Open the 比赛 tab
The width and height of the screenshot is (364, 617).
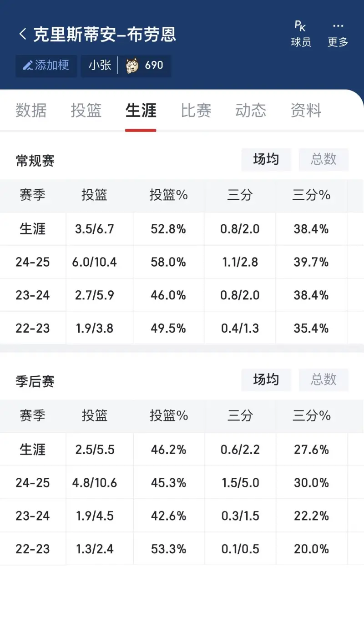click(x=196, y=111)
